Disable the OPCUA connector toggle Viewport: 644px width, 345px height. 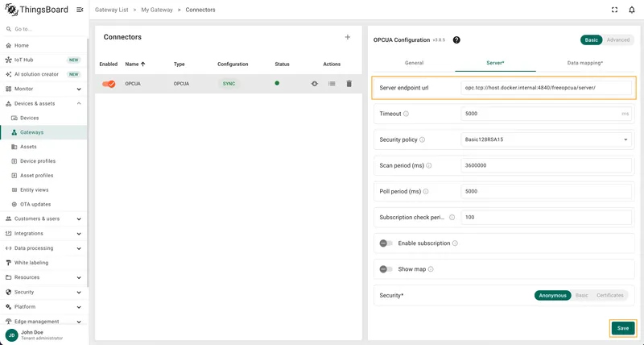pyautogui.click(x=109, y=84)
